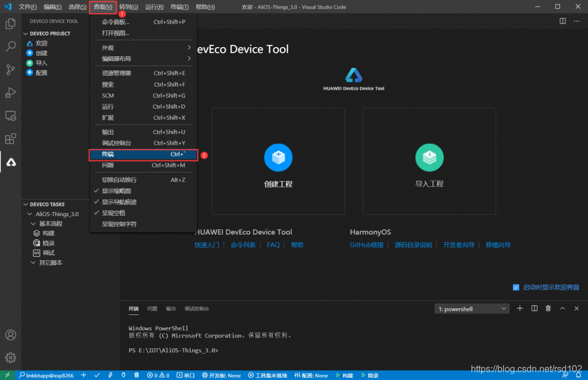Click 串口 serial item in status bar
Viewport: 588px width, 380px height.
tap(185, 375)
